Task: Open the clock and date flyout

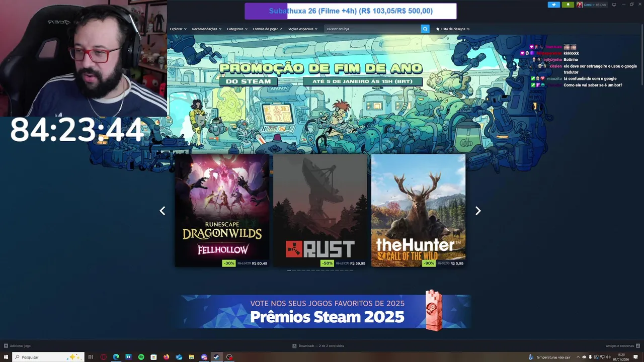Action: point(621,357)
